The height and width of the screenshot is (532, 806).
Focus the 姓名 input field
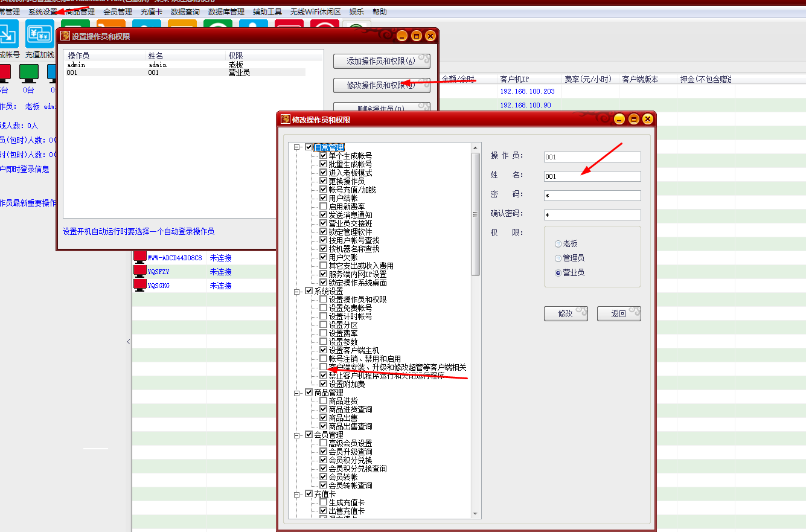592,176
